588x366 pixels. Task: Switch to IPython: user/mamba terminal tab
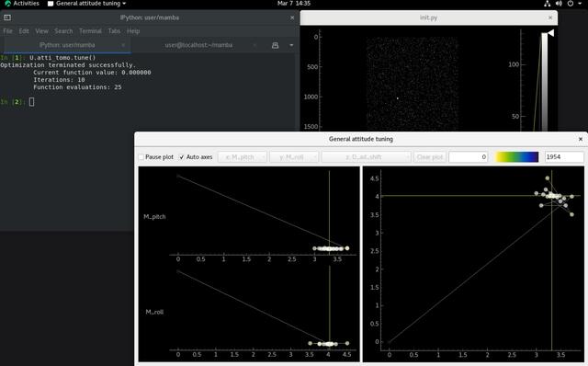67,45
